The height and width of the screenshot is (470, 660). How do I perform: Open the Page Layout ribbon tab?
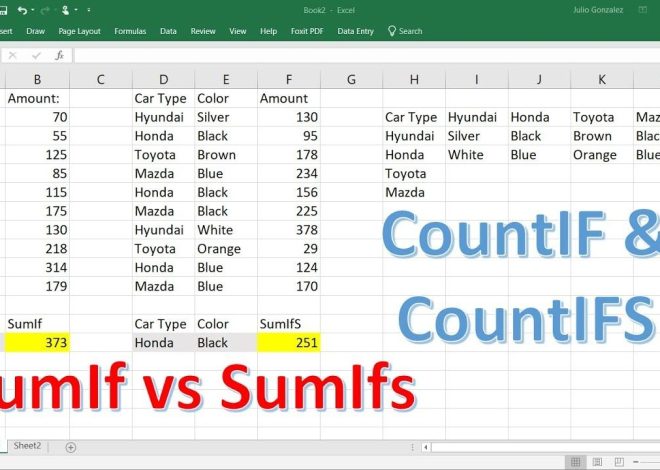coord(80,31)
